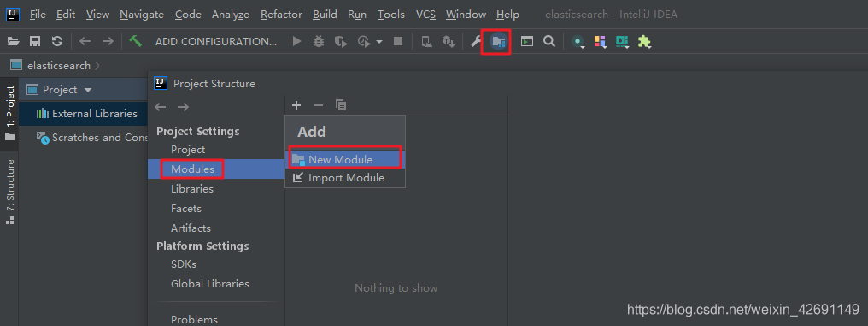Open the VCS menu
This screenshot has height=326, width=868.
point(425,15)
